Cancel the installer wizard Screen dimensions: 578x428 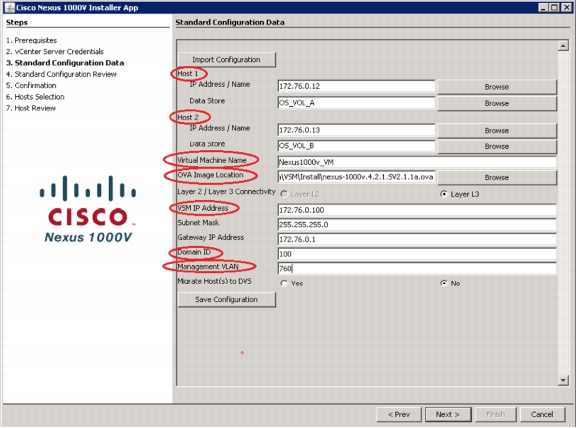[542, 414]
